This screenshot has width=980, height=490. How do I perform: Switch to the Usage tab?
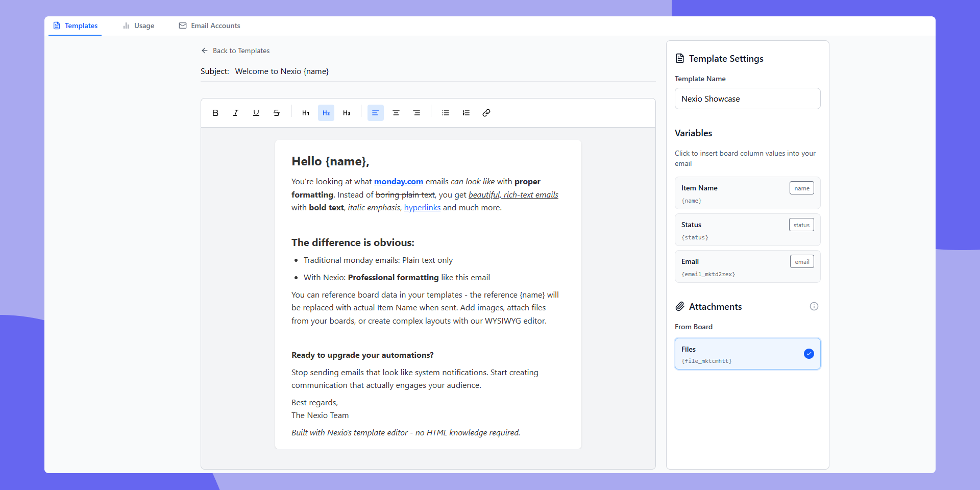(138, 26)
